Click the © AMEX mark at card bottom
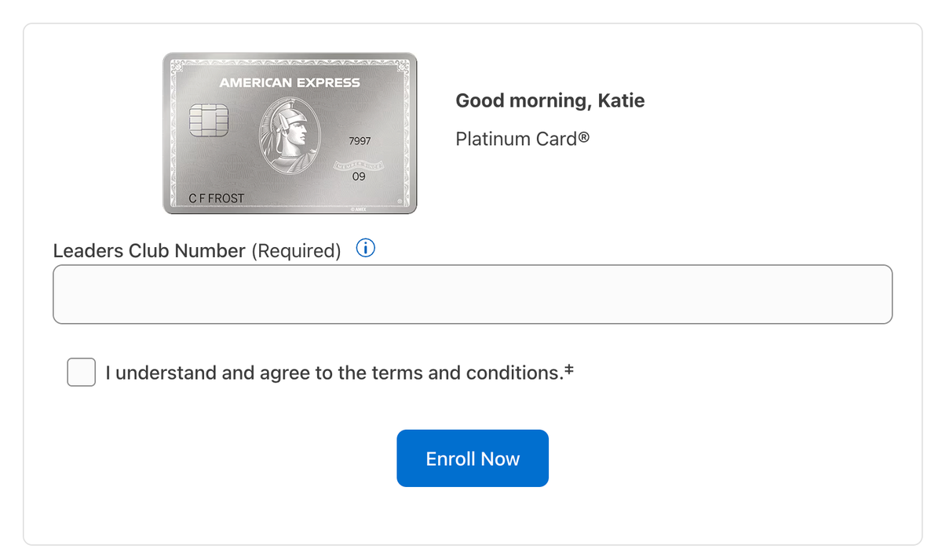 pos(357,209)
